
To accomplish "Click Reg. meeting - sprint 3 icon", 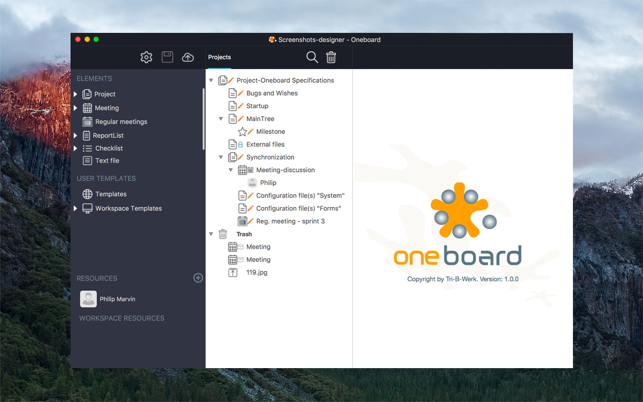I will click(242, 221).
